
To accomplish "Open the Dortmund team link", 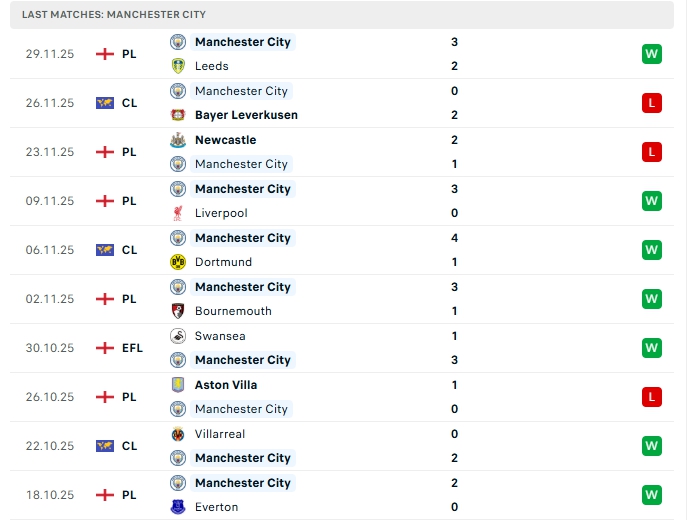I will pos(223,262).
